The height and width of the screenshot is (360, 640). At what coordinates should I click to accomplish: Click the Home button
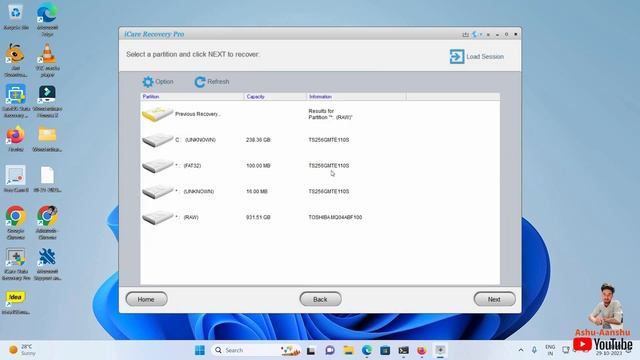[146, 299]
